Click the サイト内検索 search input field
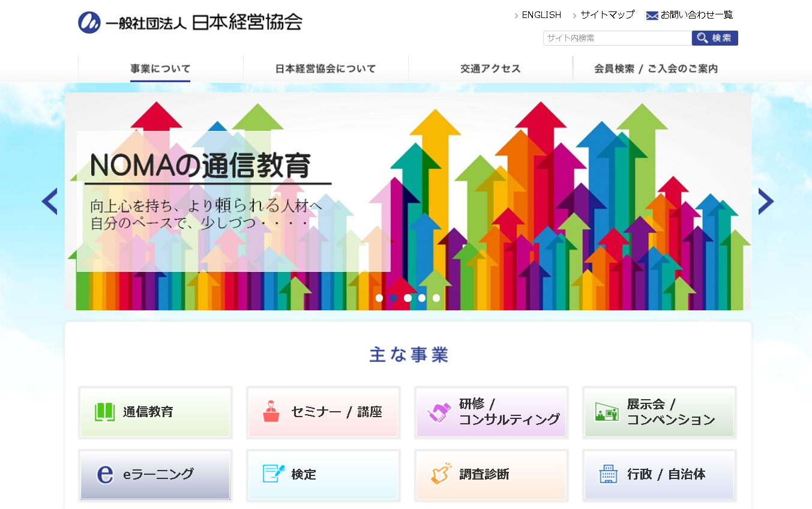 tap(617, 38)
